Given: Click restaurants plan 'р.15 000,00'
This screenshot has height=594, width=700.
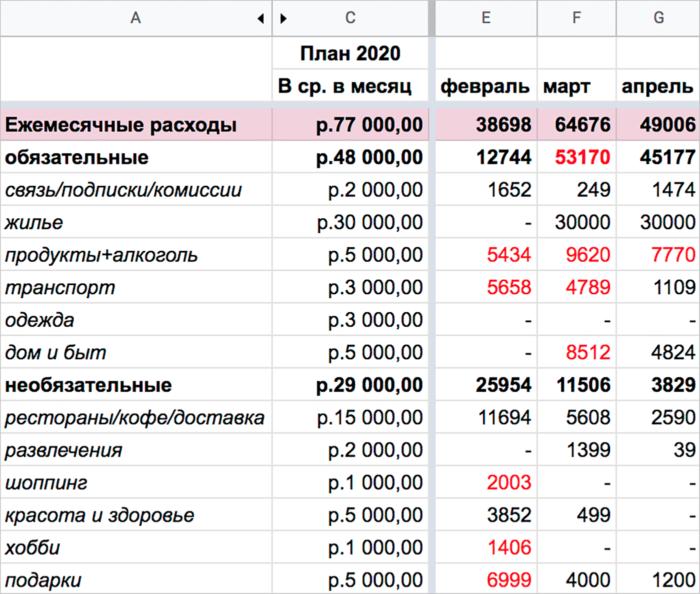Looking at the screenshot, I should [370, 417].
